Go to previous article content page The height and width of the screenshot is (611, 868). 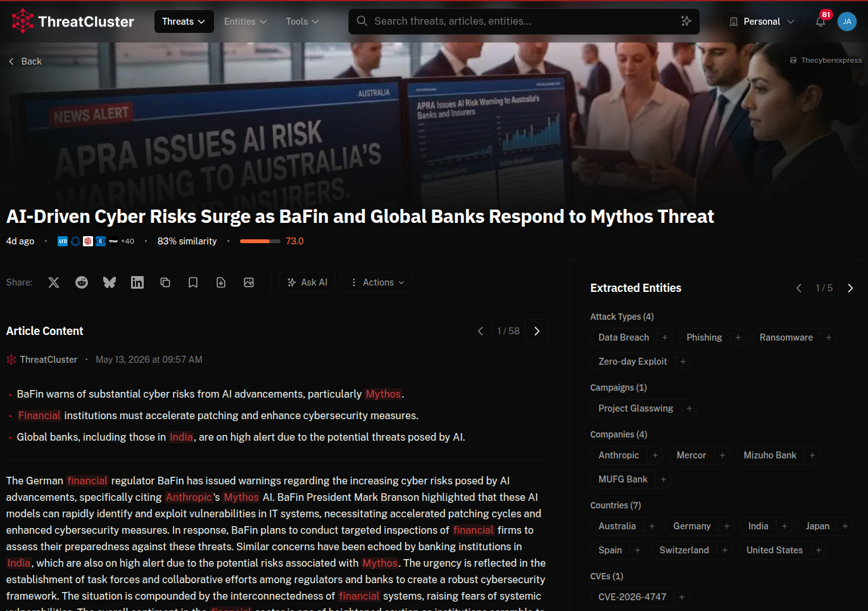pos(481,331)
